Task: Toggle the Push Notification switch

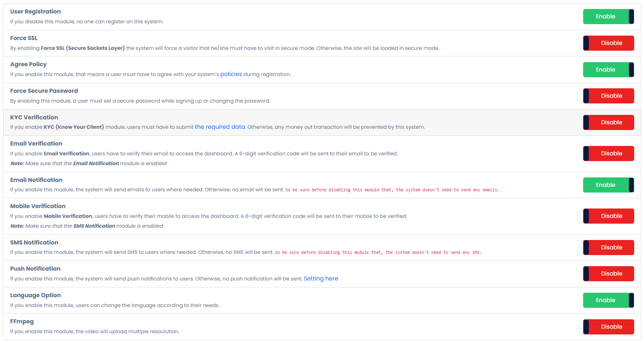Action: click(x=608, y=274)
